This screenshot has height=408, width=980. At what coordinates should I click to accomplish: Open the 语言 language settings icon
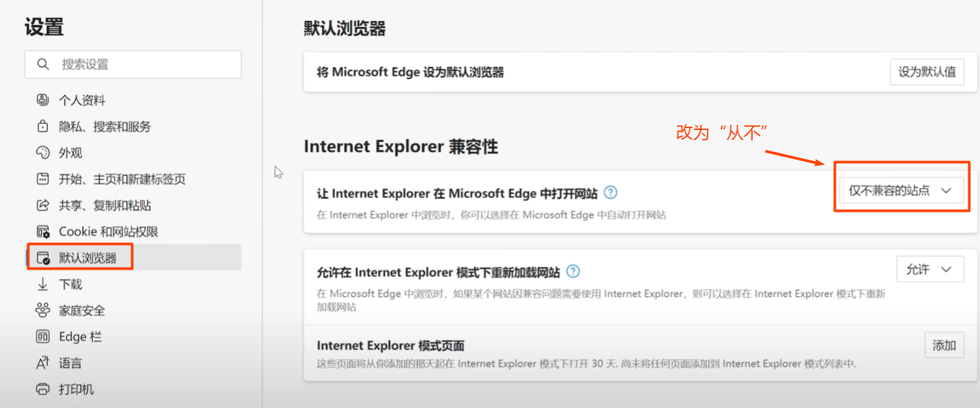click(42, 363)
